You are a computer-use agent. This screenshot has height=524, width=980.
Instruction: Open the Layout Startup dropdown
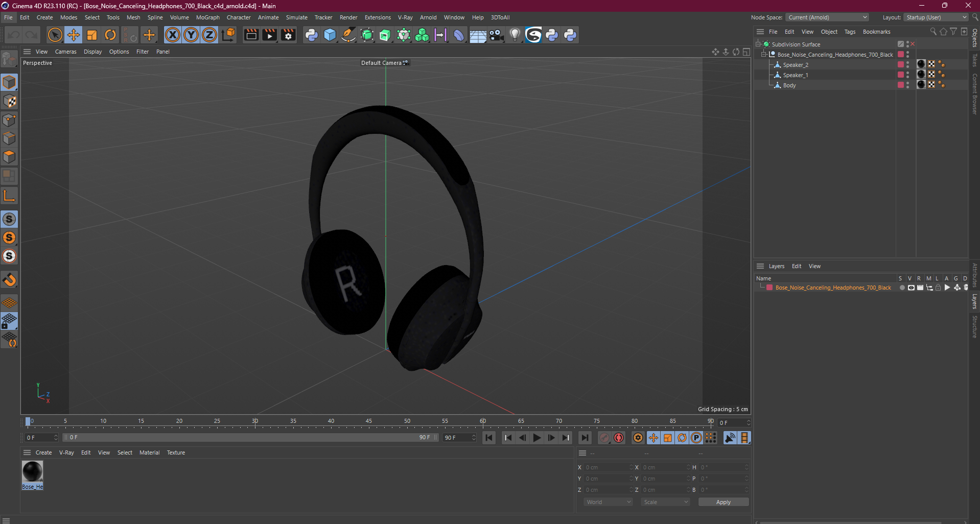click(x=936, y=17)
